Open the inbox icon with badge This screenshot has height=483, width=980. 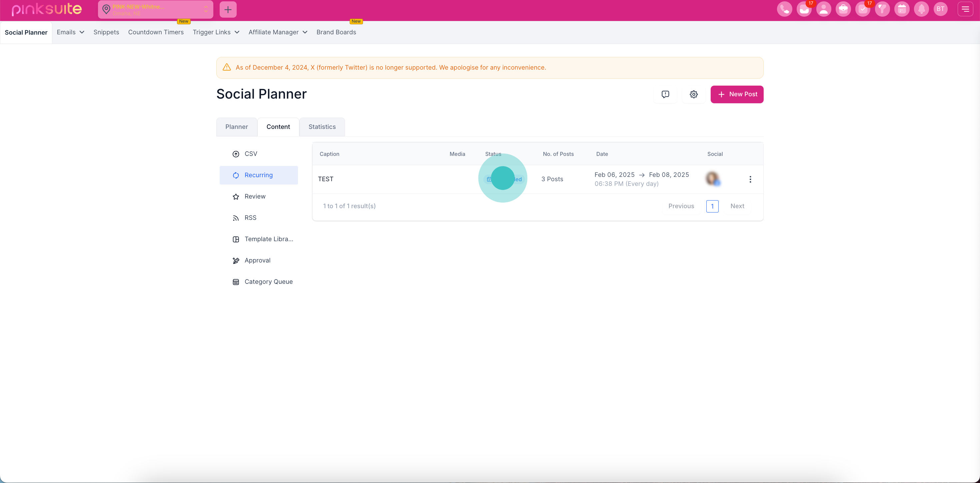tap(804, 9)
